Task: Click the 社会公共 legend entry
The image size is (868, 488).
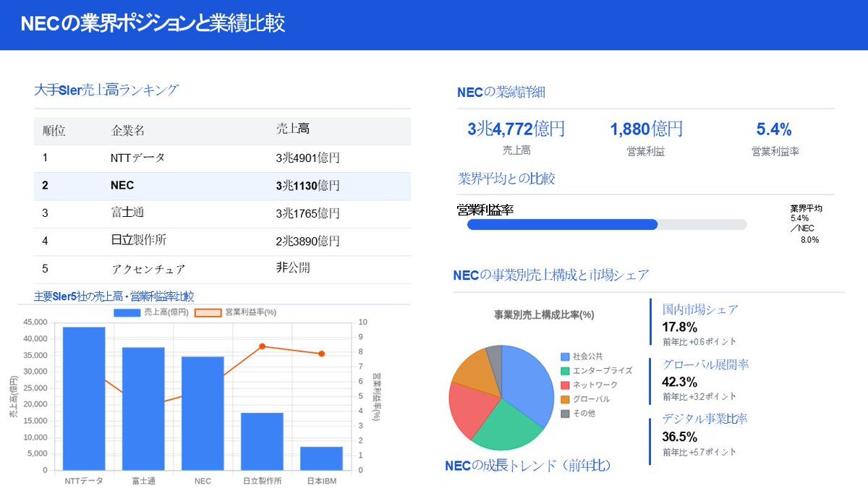Action: coord(582,356)
